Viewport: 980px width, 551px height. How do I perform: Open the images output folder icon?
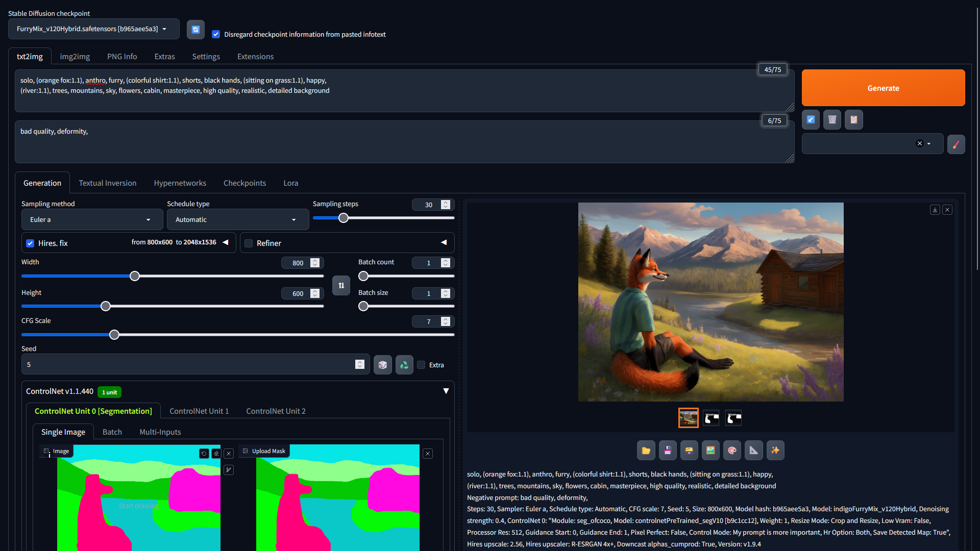[x=646, y=450]
